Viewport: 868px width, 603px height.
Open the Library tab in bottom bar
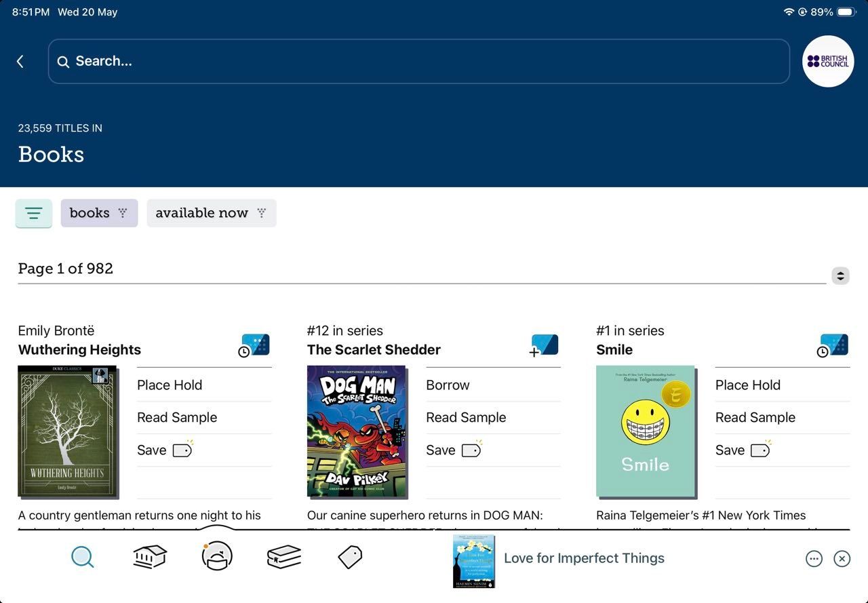pyautogui.click(x=150, y=558)
